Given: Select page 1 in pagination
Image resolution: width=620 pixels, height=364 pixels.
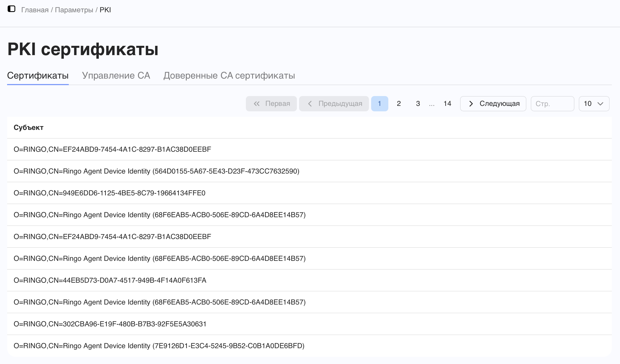Looking at the screenshot, I should (x=380, y=104).
